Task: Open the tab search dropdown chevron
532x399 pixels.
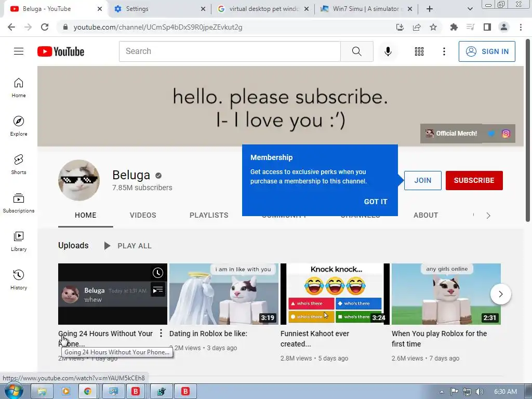Action: 470,9
